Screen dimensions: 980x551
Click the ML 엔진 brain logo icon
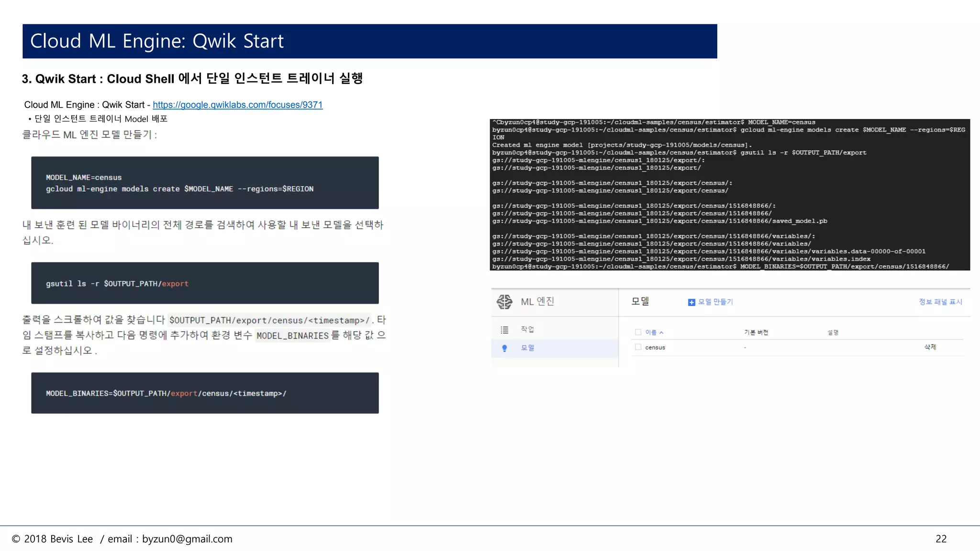tap(504, 302)
